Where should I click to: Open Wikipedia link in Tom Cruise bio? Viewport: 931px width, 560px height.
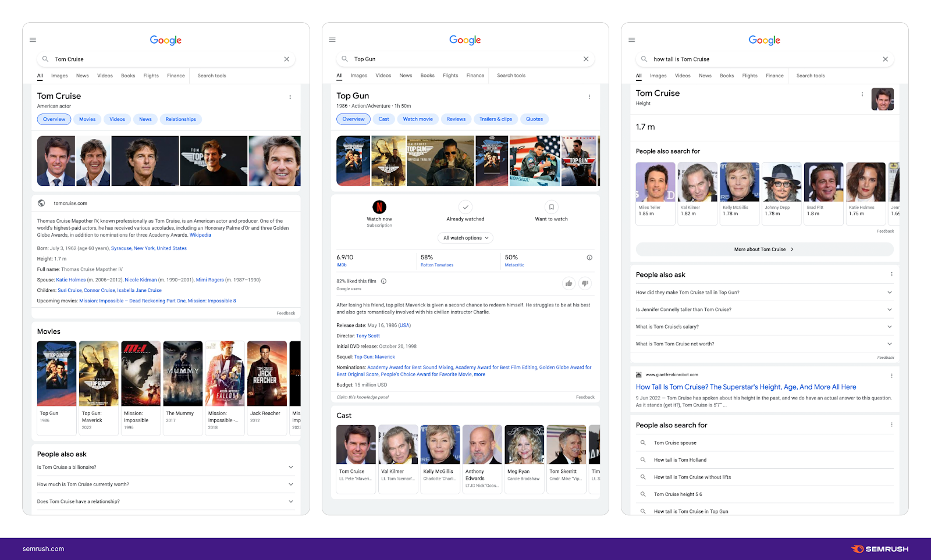[200, 235]
